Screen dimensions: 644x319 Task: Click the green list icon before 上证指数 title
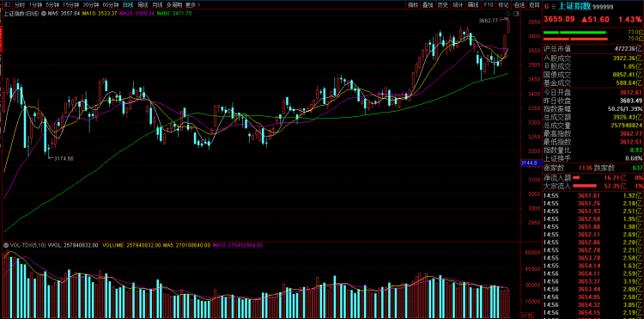point(554,6)
